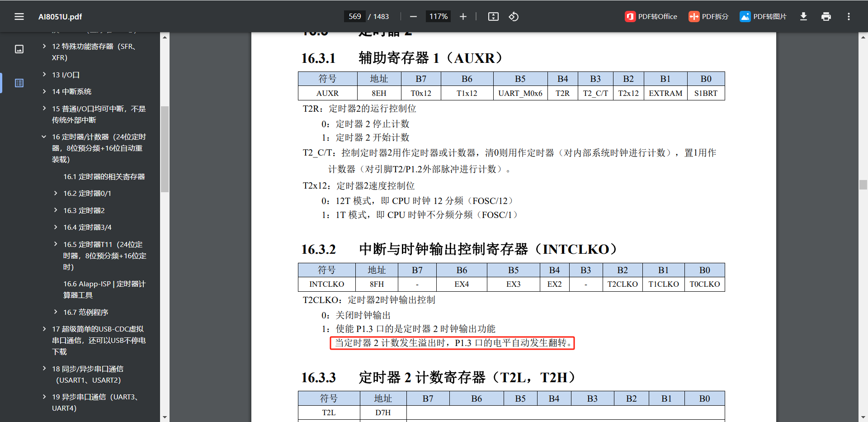Expand chapter 19 异步串口通信 arrow
The image size is (868, 422).
[x=44, y=397]
